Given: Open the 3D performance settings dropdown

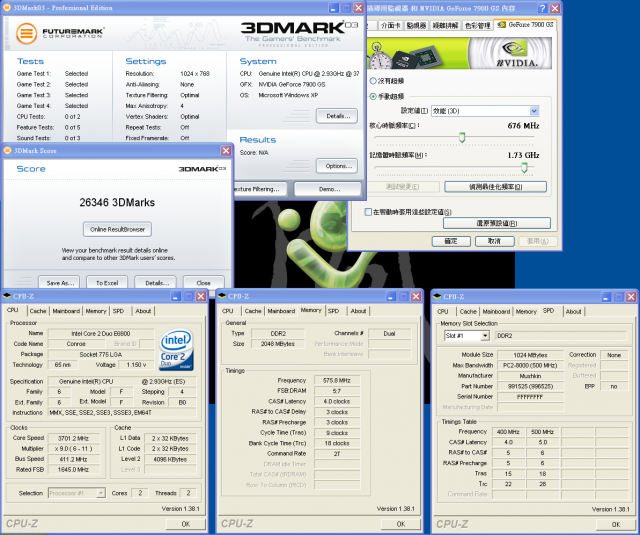Looking at the screenshot, I should 534,111.
